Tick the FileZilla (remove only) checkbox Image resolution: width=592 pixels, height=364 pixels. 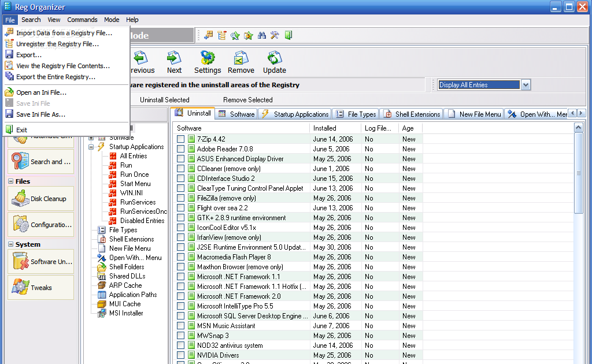click(x=181, y=198)
